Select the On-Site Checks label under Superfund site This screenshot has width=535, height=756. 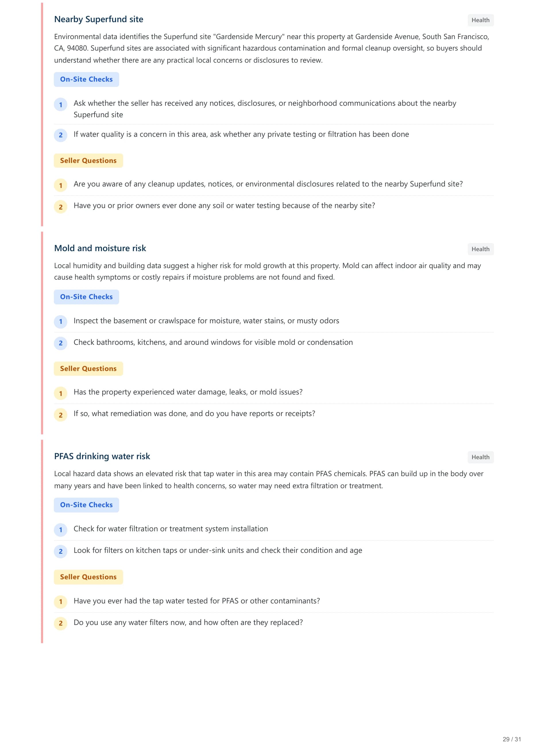(86, 79)
